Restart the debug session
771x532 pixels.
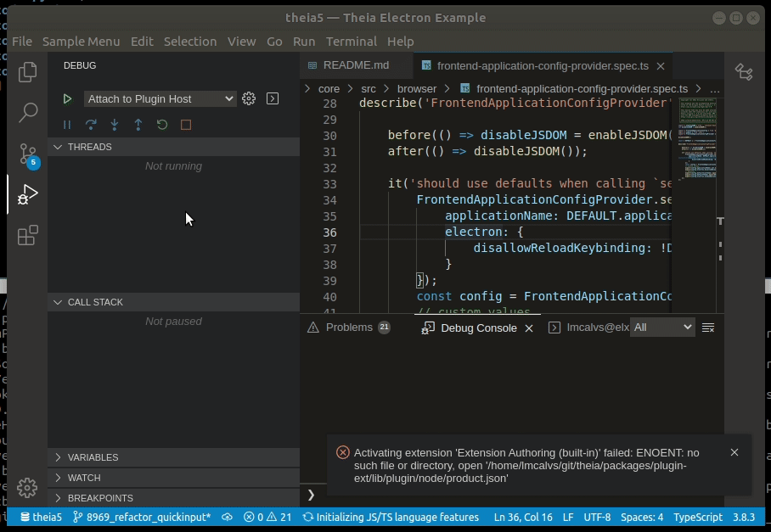pos(162,125)
